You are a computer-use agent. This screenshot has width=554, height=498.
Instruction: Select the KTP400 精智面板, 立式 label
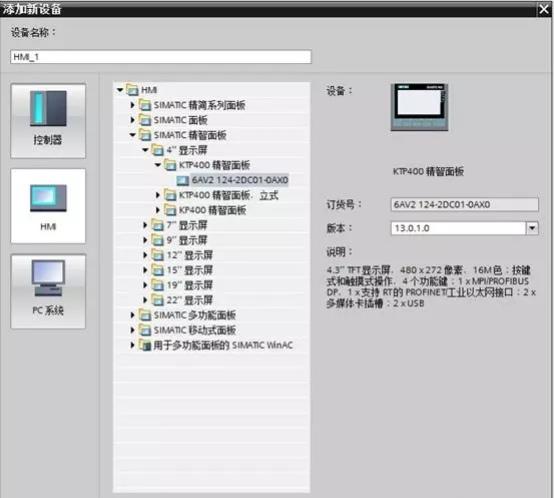(228, 195)
